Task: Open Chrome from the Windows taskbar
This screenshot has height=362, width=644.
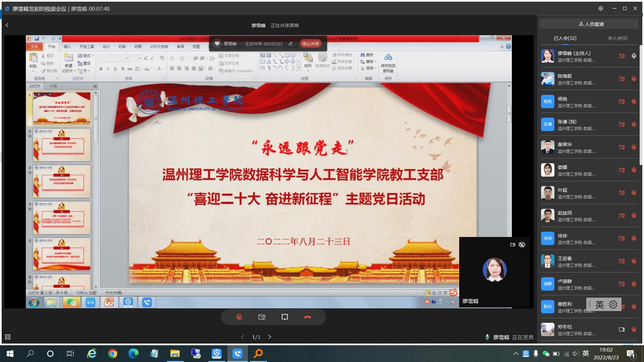Action: (x=113, y=354)
